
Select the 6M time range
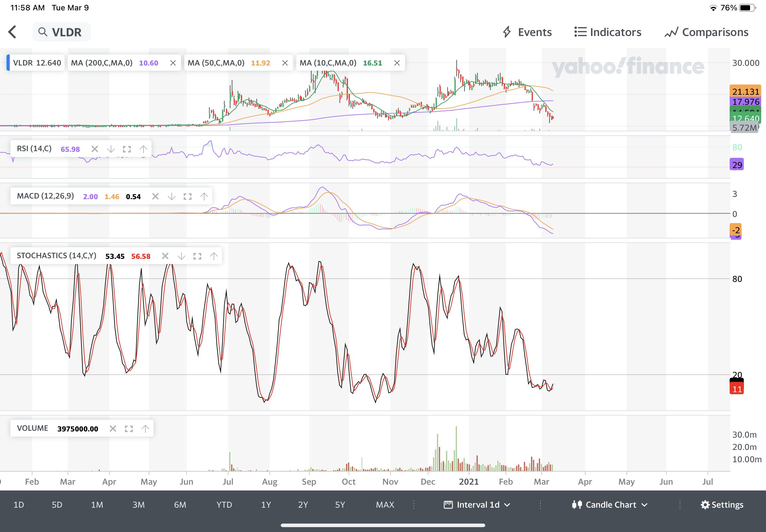point(180,505)
